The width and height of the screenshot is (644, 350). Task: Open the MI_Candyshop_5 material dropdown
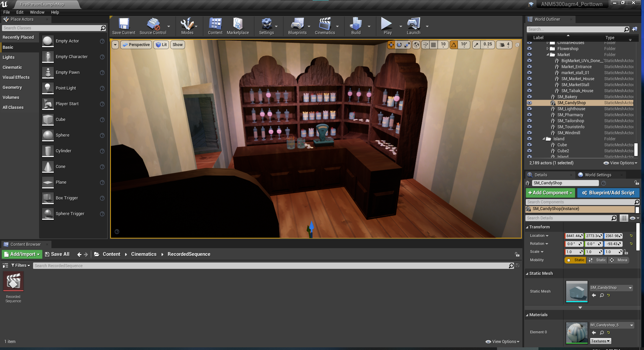[x=612, y=325]
